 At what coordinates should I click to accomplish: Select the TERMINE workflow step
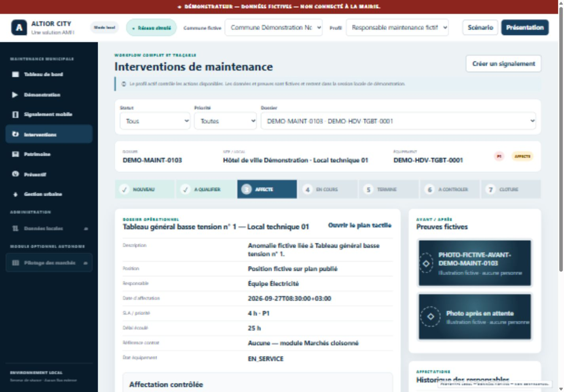point(389,189)
